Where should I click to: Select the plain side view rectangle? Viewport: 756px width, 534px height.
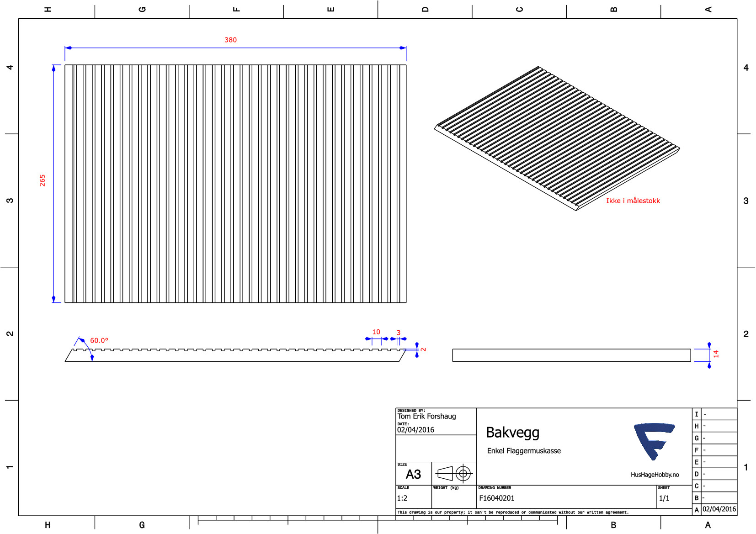point(571,355)
